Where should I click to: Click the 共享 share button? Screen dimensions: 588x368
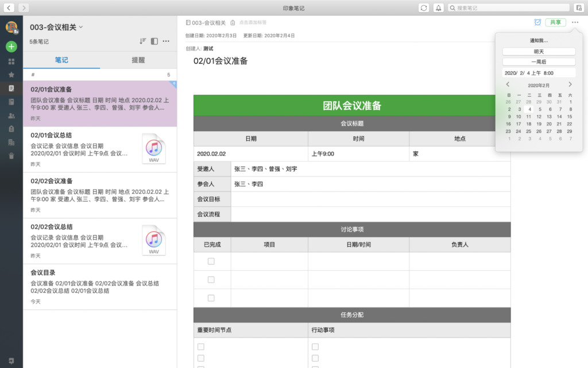tap(555, 22)
